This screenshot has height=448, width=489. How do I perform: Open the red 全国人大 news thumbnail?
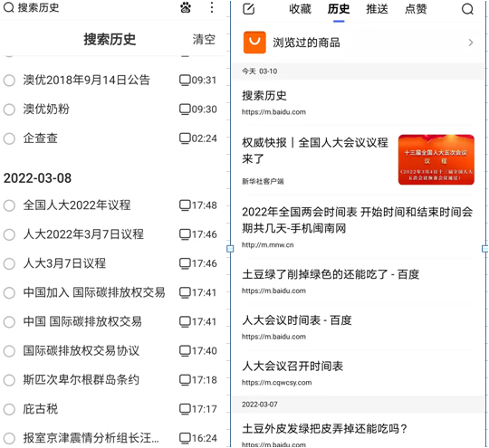pyautogui.click(x=436, y=159)
